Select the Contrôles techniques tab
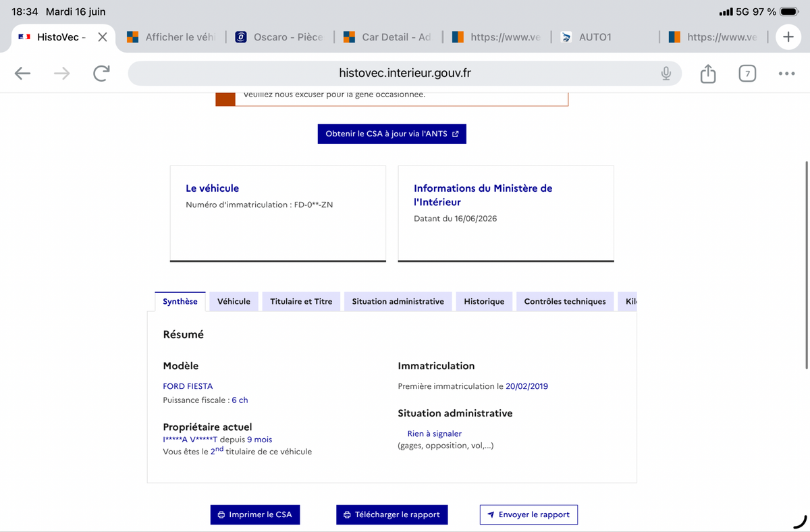The image size is (810, 532). [x=565, y=301]
